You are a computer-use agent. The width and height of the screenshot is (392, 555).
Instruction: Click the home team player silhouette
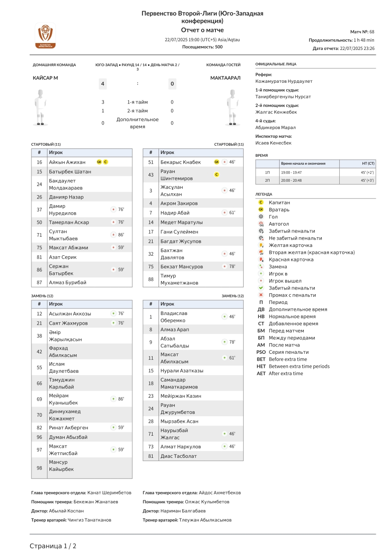pos(41,107)
